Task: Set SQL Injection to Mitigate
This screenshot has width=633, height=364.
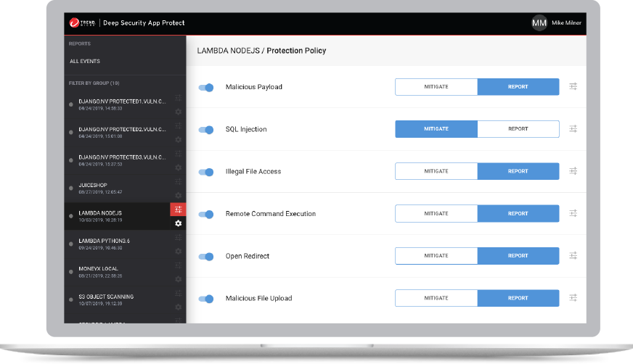Action: [x=436, y=129]
